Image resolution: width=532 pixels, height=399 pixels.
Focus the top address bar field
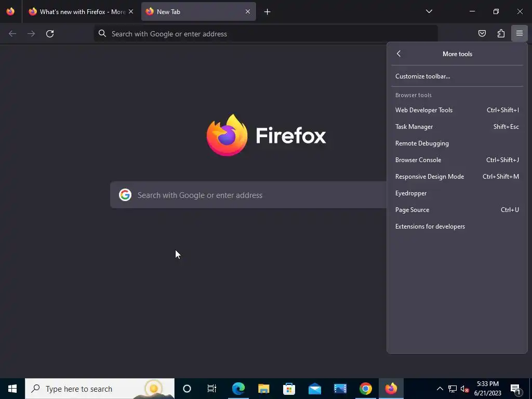click(265, 34)
